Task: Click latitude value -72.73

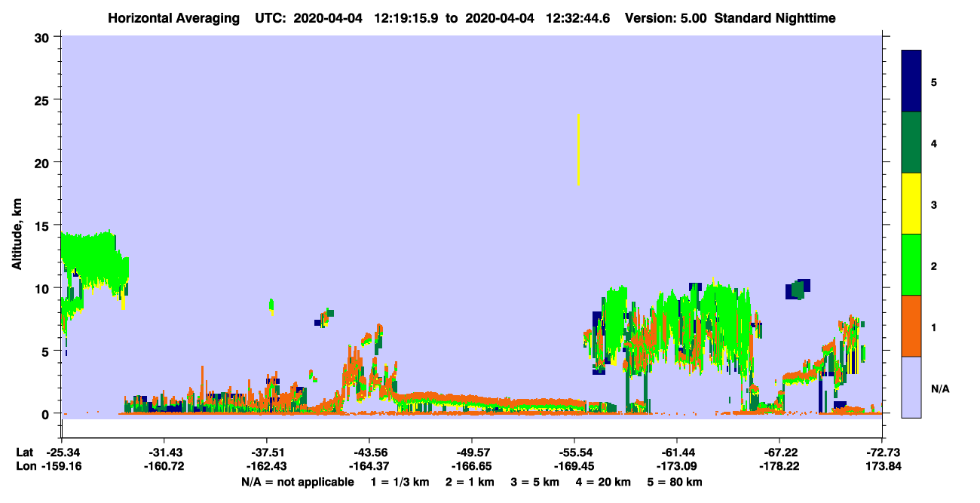Action: (x=883, y=452)
